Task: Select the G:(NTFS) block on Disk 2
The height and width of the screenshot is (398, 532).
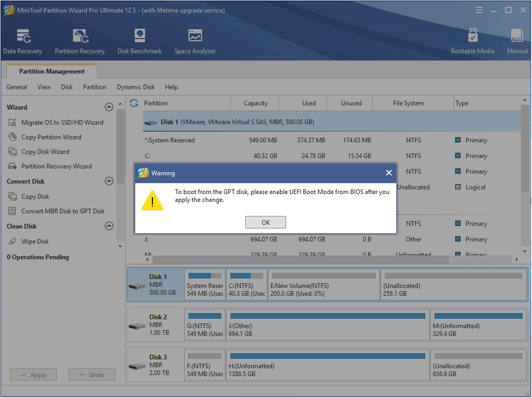Action: tap(205, 325)
